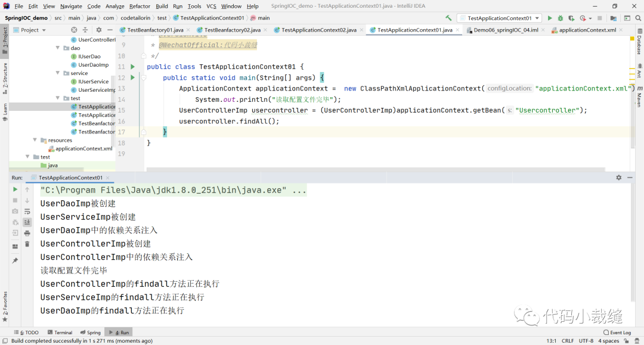
Task: Open the Run panel settings gear
Action: pos(618,178)
